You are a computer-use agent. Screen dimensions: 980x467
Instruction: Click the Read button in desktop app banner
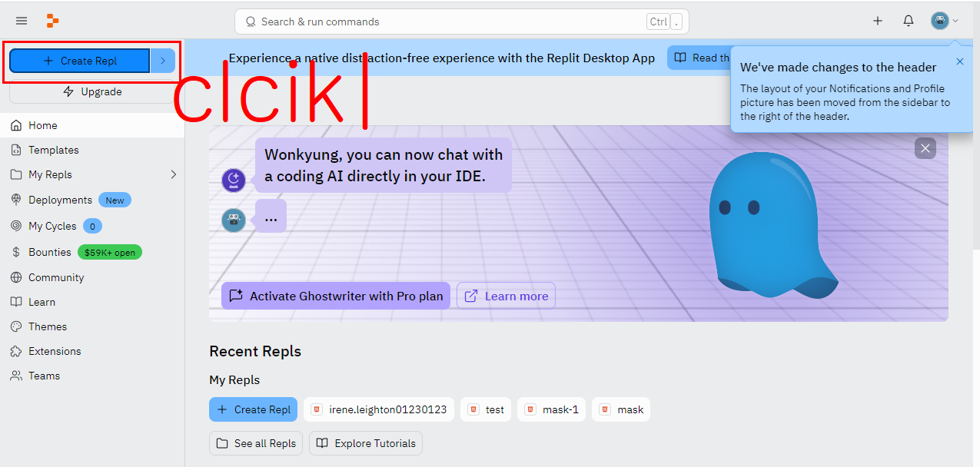pos(699,58)
